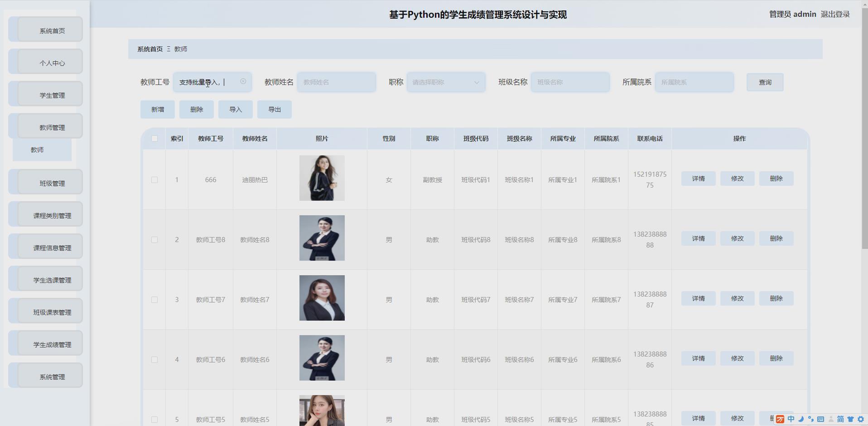Click 系统首页 in the breadcrumb
The height and width of the screenshot is (426, 868).
pos(150,49)
